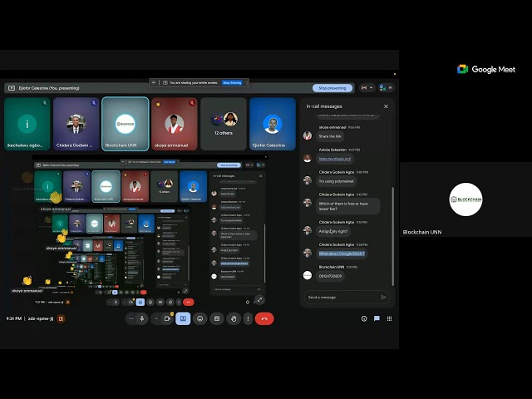Toggle captions button in the call toolbar
This screenshot has height=399, width=532.
point(217,318)
